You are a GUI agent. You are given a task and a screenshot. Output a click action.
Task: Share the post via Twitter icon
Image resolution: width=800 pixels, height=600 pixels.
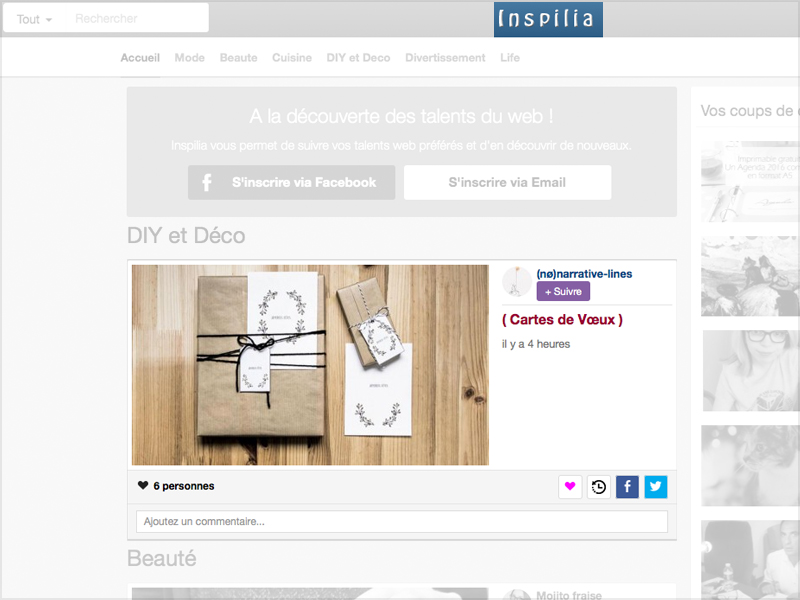point(656,487)
